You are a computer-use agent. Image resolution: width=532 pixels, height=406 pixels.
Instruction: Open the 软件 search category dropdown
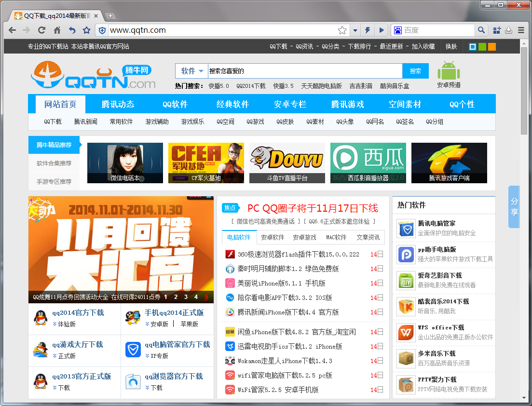(191, 71)
